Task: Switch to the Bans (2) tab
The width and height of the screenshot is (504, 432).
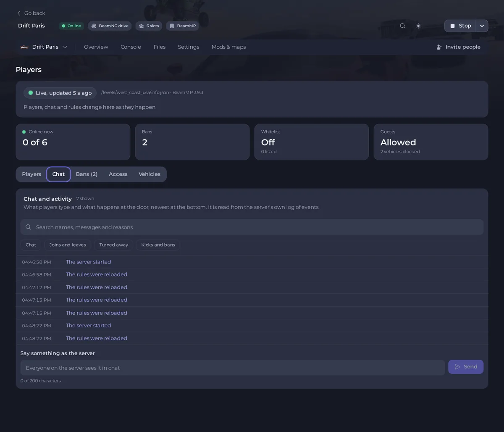Action: click(x=87, y=174)
